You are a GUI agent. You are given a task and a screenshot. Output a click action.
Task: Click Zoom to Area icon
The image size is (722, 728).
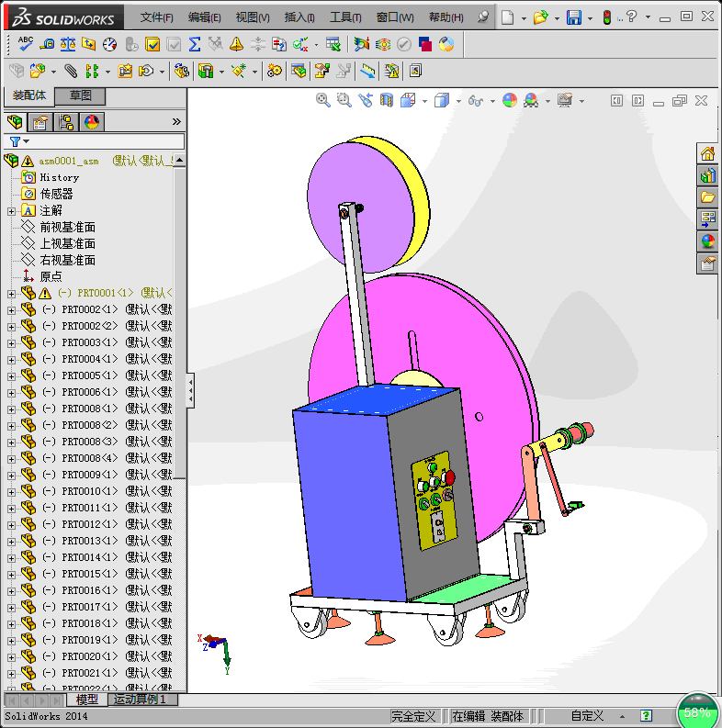[344, 100]
